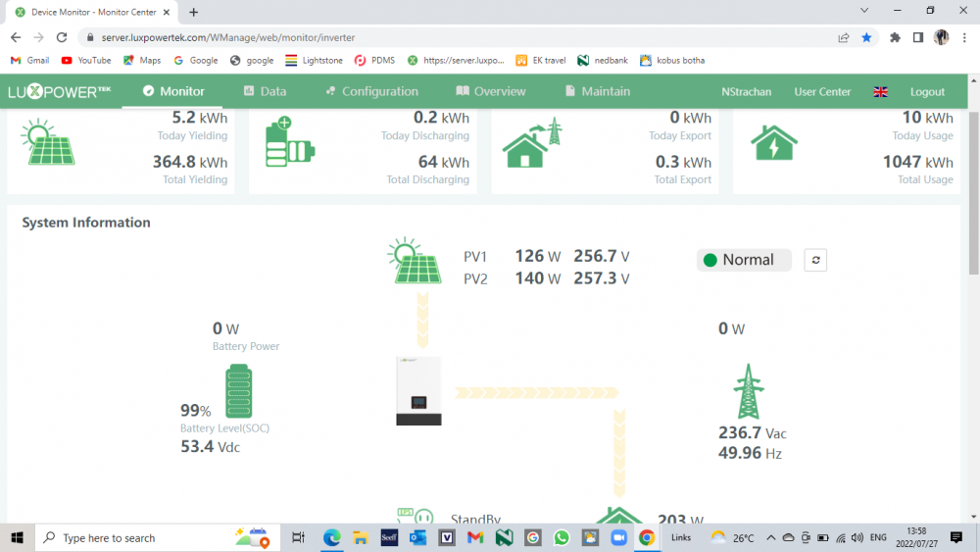Bookmark this page with the star icon

866,37
